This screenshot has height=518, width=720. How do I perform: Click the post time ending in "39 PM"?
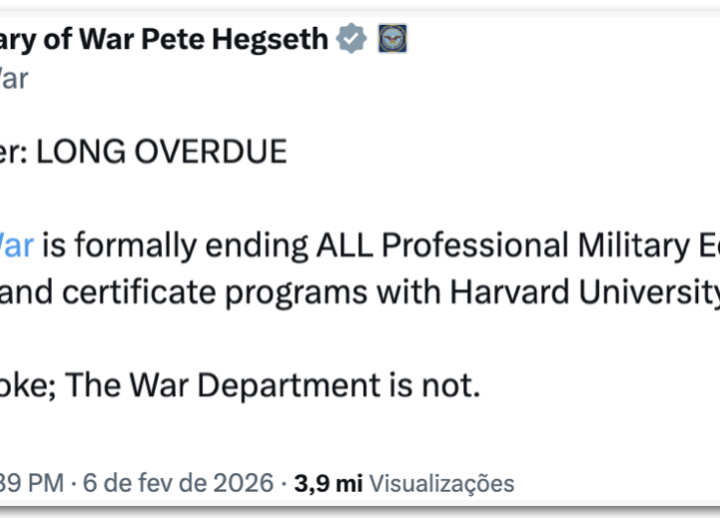(x=32, y=484)
